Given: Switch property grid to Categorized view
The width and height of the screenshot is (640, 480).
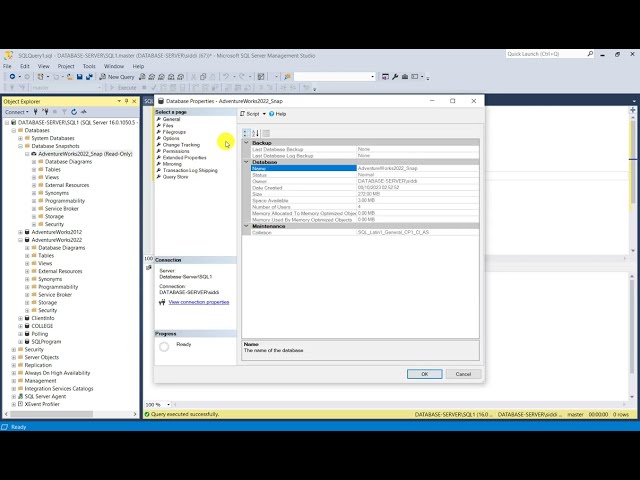Looking at the screenshot, I should pos(246,133).
